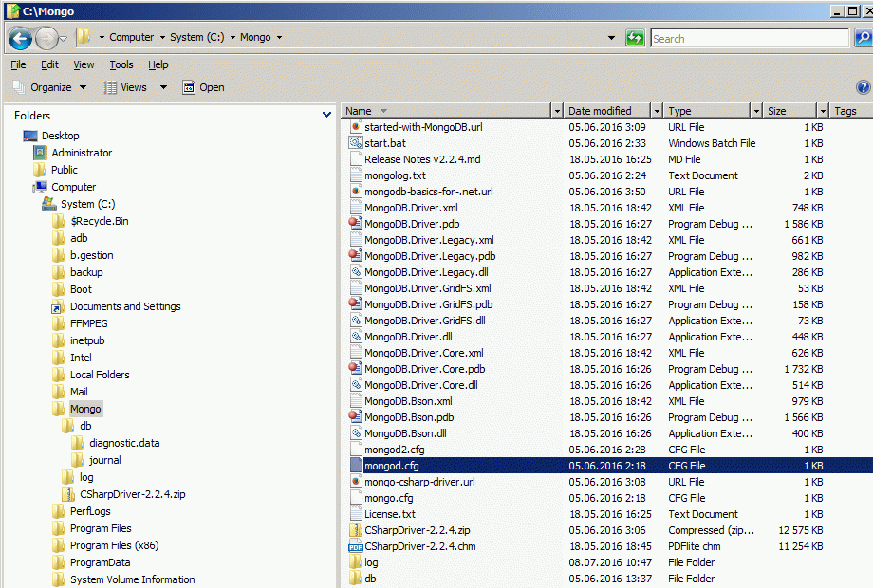Image resolution: width=873 pixels, height=588 pixels.
Task: Open recent pages dropdown beside Forward button
Action: (x=64, y=39)
